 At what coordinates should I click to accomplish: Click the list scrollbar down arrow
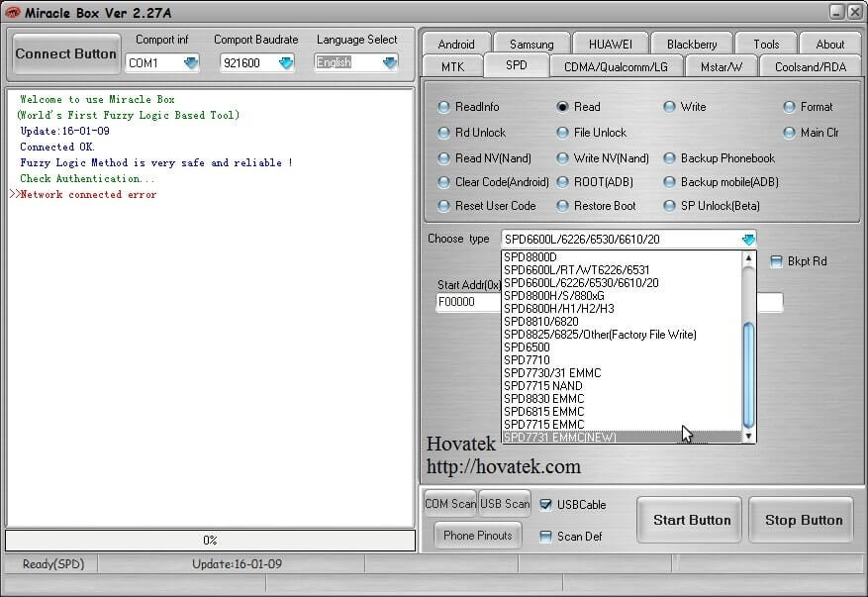[x=748, y=436]
